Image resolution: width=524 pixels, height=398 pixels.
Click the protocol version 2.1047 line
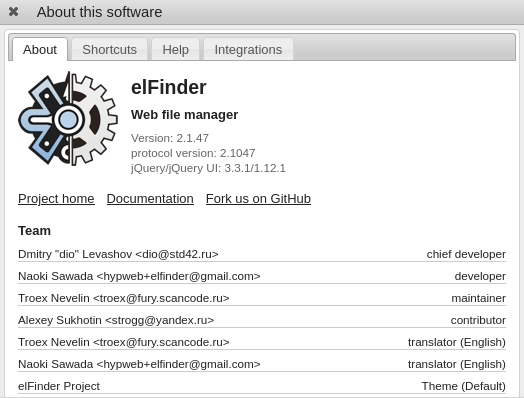193,153
